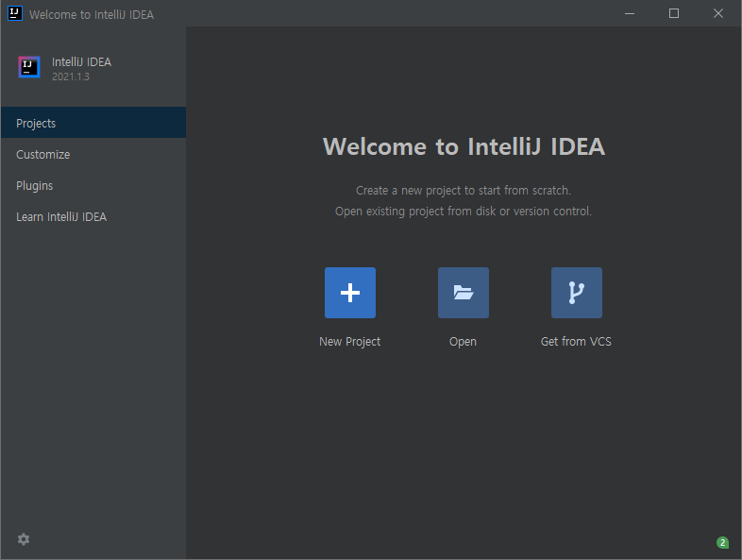Click the New Project plus icon
Screen dimensions: 742x560
point(350,293)
